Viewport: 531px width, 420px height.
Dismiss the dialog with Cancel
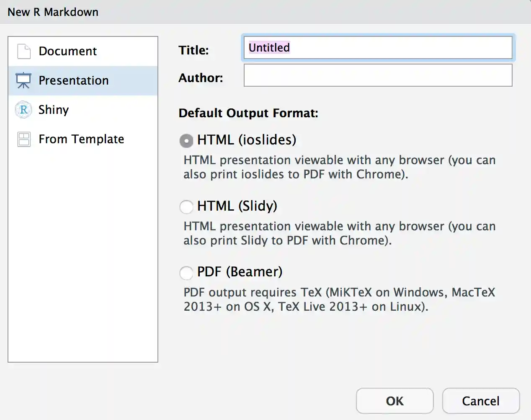480,401
